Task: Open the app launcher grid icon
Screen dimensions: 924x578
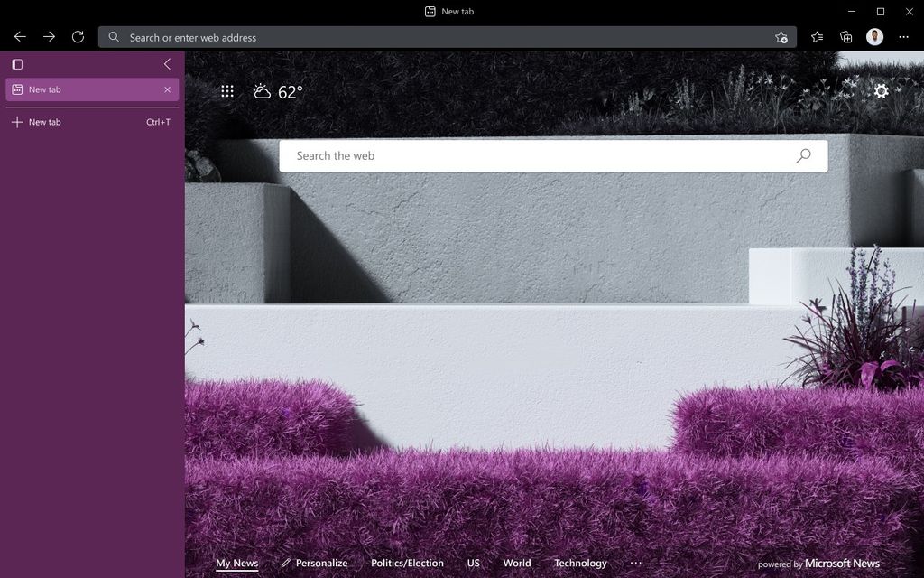Action: pyautogui.click(x=227, y=91)
